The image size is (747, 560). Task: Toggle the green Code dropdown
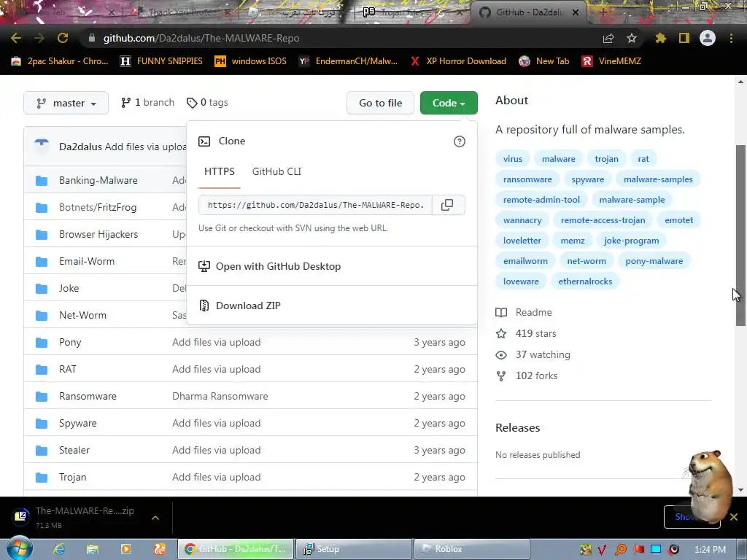pos(449,103)
